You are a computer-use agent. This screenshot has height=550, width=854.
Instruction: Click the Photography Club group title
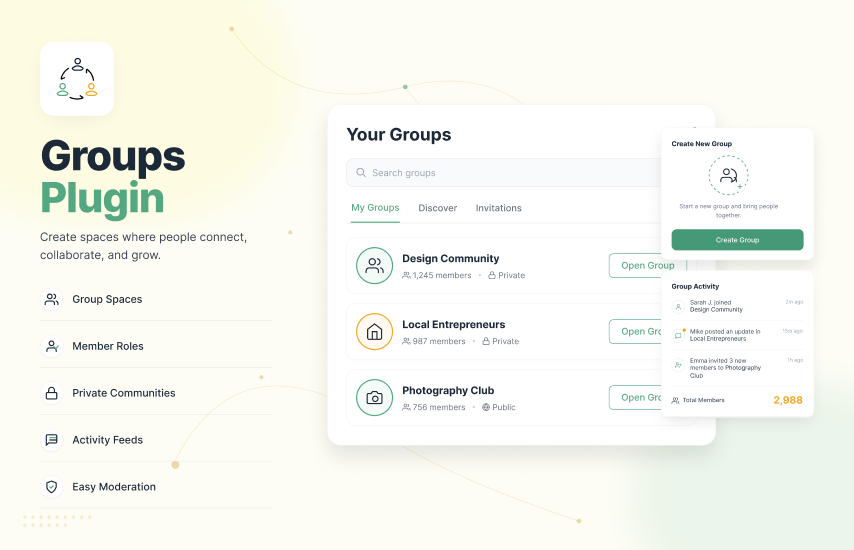(448, 390)
